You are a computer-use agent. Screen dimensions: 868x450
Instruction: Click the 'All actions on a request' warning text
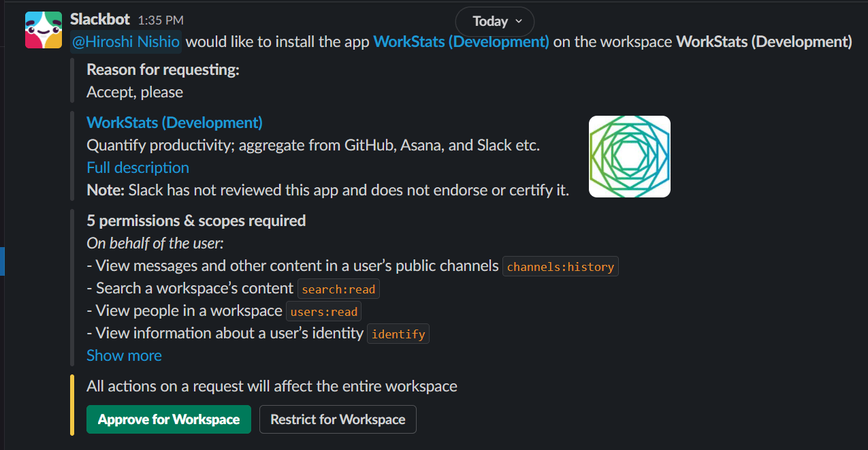[272, 386]
